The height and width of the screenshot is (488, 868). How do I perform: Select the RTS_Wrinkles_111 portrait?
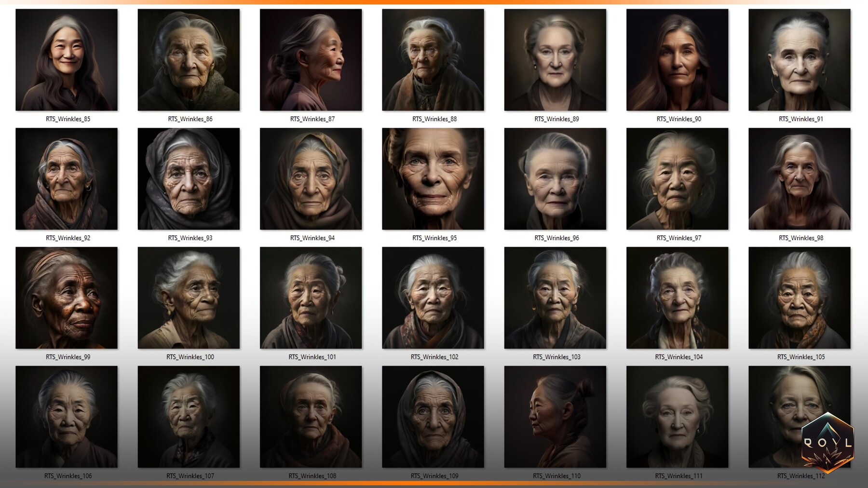(677, 417)
